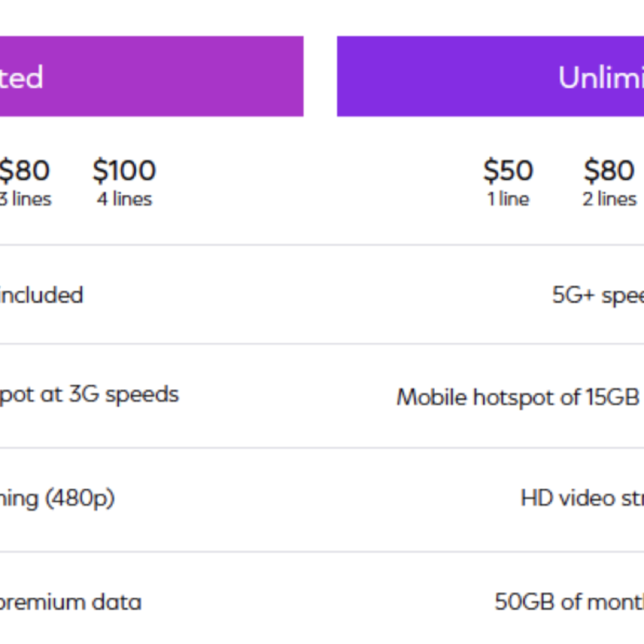Click the "1 line" label
The height and width of the screenshot is (644, 644).
pos(508,199)
